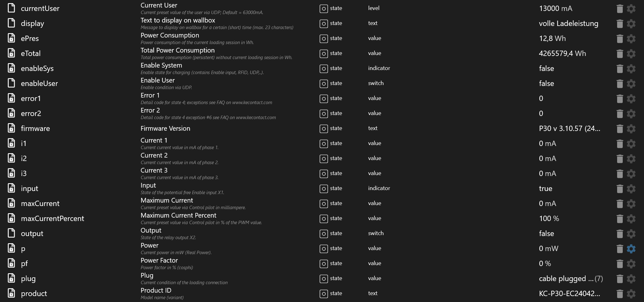This screenshot has width=644, height=302.
Task: Click the 'cable plugged' plug value
Action: [x=566, y=279]
